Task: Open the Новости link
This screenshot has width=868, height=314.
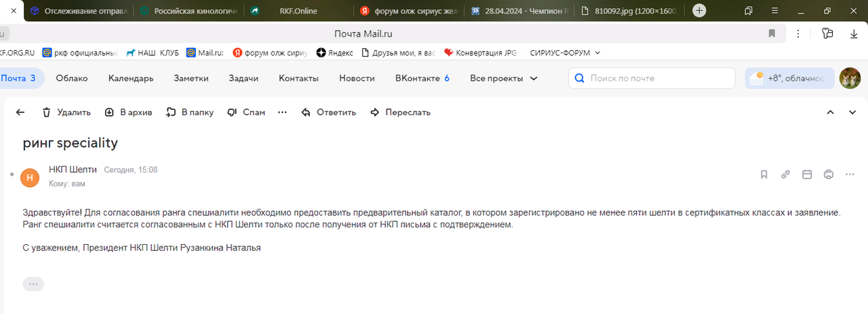Action: (x=357, y=78)
